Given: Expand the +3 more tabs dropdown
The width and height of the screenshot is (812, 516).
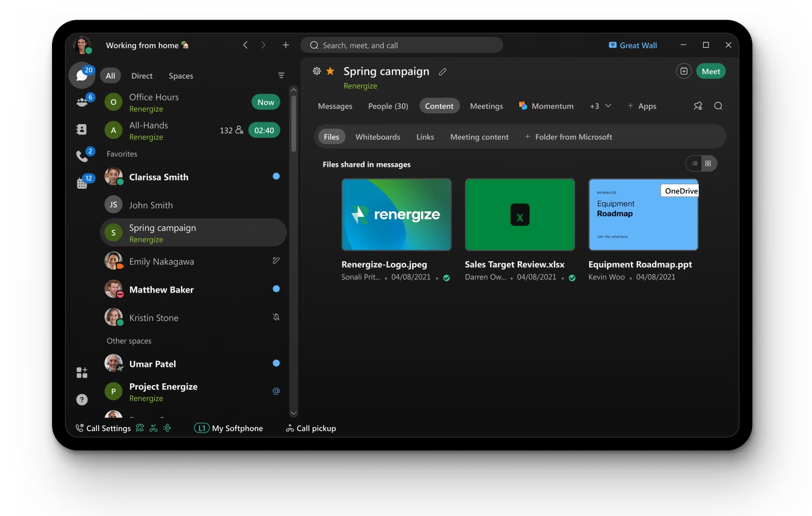Looking at the screenshot, I should pyautogui.click(x=601, y=106).
